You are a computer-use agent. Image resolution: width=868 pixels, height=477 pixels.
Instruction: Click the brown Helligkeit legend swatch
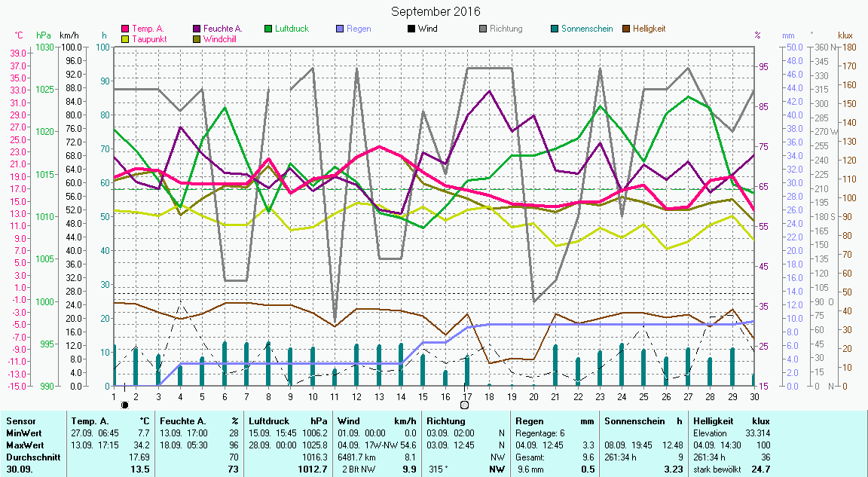626,29
